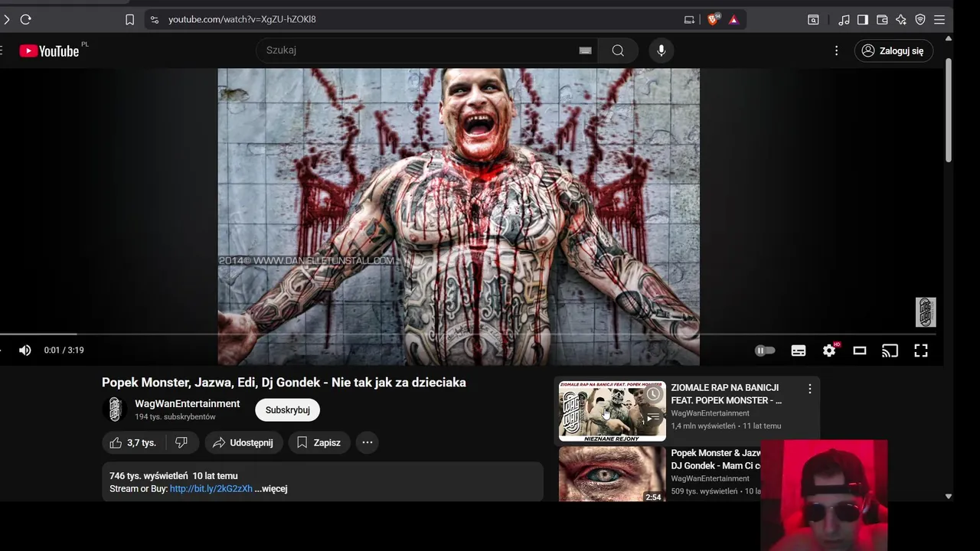980x551 pixels.
Task: Click the Udostępnij share button
Action: (243, 442)
